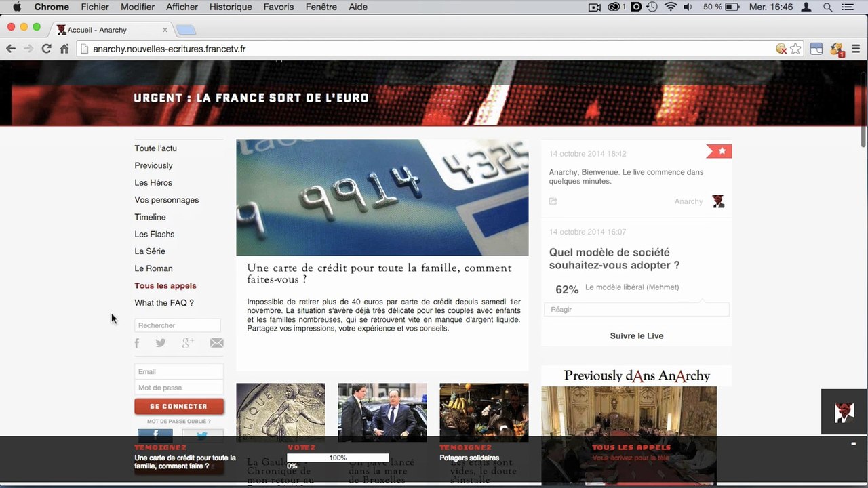The width and height of the screenshot is (868, 488).
Task: Open the coin article thumbnail
Action: [281, 412]
